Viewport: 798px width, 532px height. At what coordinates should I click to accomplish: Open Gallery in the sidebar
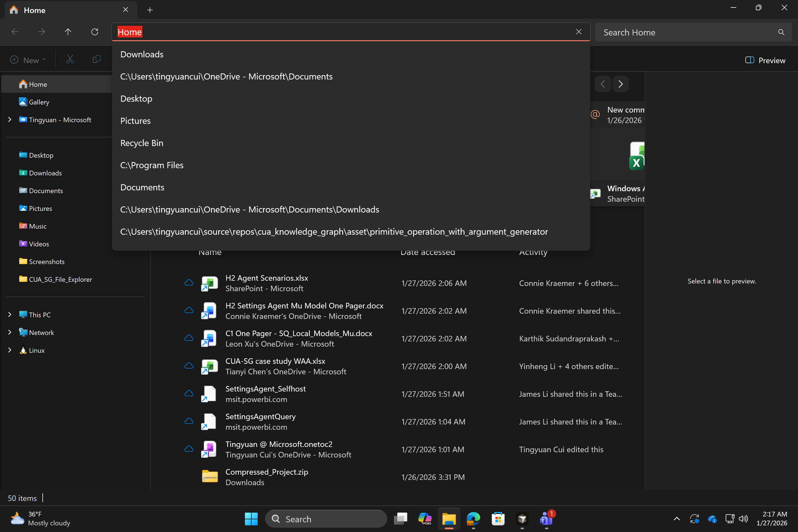tap(39, 102)
